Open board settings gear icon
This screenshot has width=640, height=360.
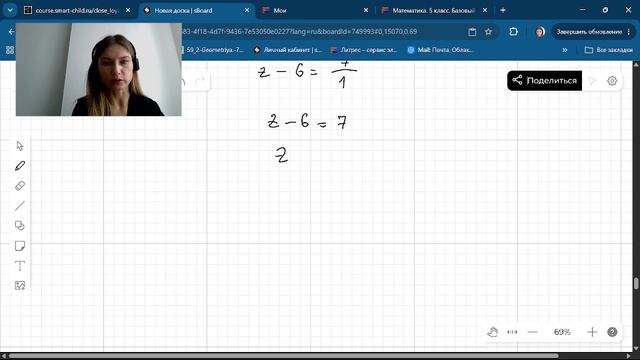[x=612, y=81]
